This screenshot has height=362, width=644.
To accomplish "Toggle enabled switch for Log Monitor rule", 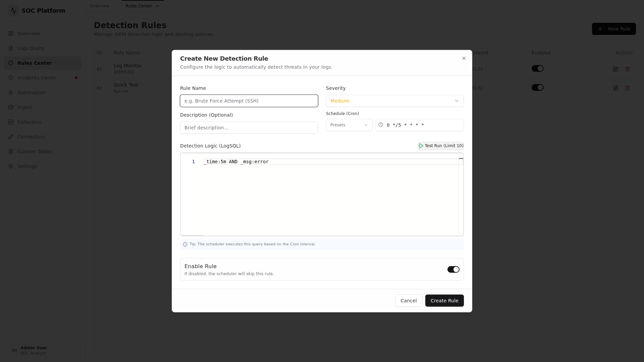I will coord(537,68).
